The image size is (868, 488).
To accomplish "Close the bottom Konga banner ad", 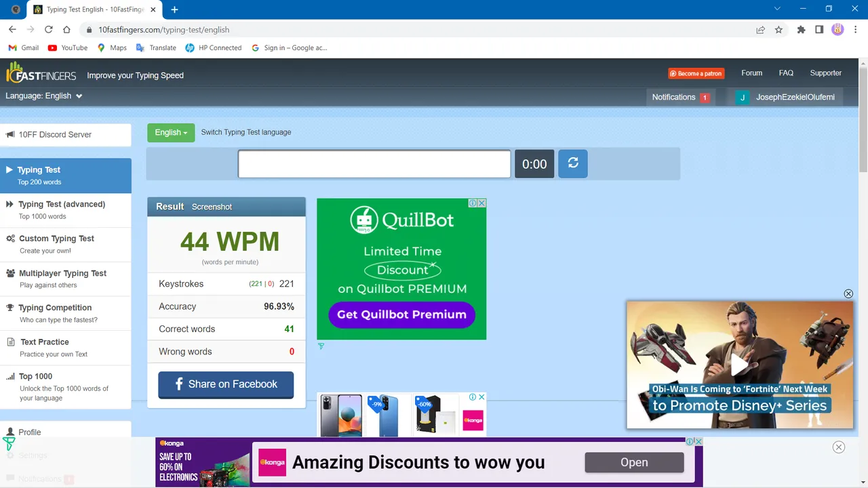I will click(839, 447).
